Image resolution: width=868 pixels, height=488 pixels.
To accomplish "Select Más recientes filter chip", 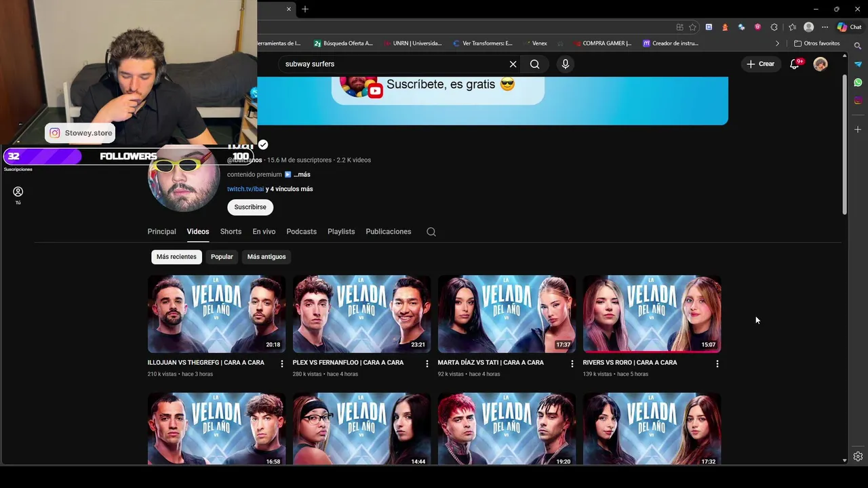I will pos(176,257).
